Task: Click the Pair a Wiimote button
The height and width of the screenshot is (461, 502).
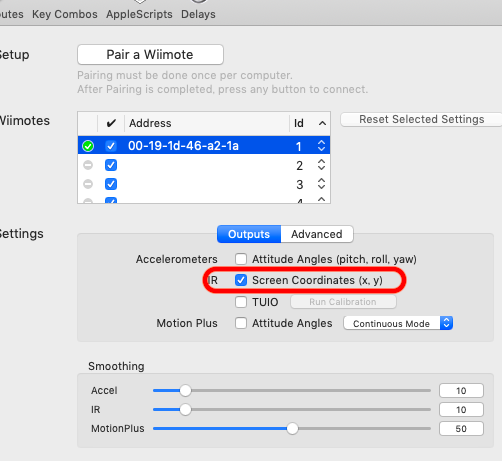Action: point(150,54)
